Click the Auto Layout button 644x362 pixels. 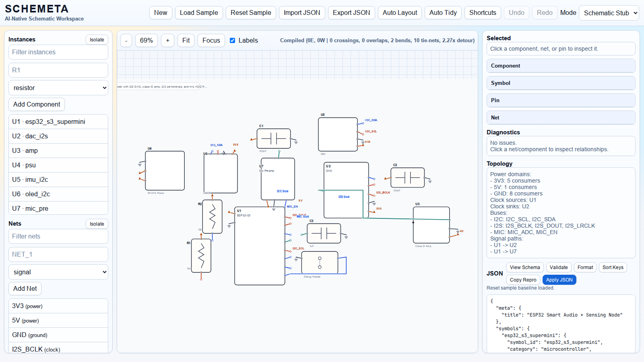(x=400, y=13)
